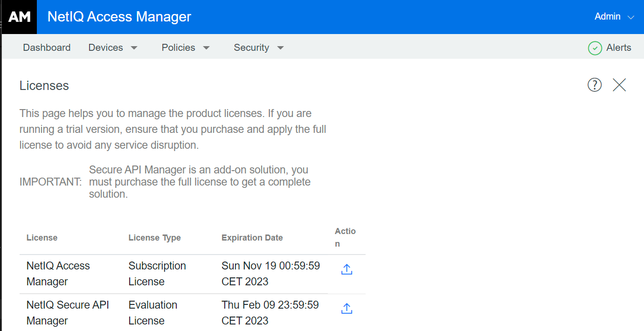Open the help icon on Licenses page
644x331 pixels.
[x=594, y=85]
